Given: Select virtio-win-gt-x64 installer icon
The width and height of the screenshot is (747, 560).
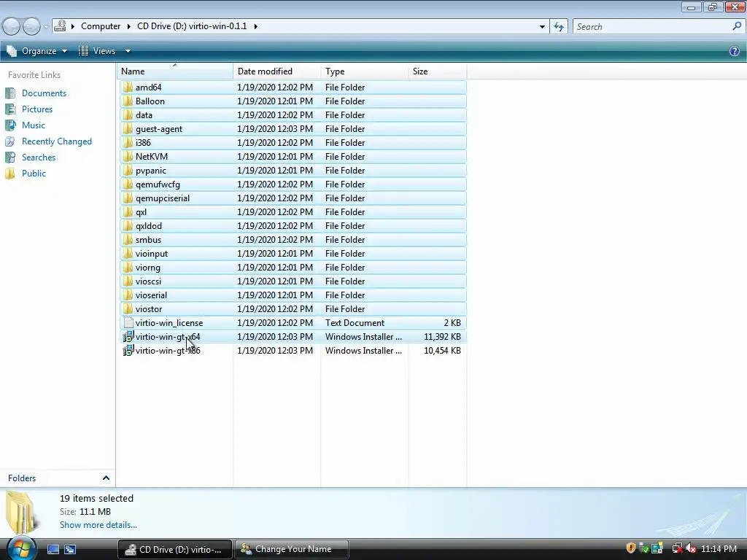Looking at the screenshot, I should pos(128,336).
